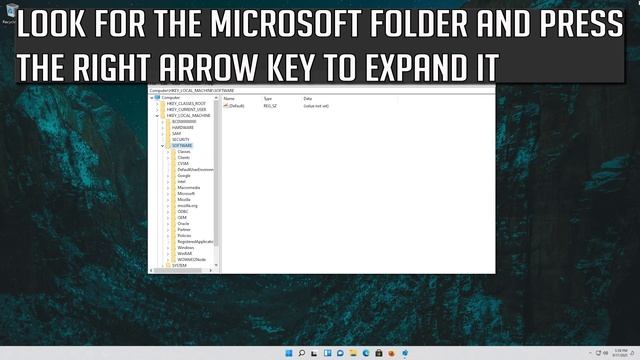Expand the HKEY_CURRENT_USER arrow
This screenshot has height=360, width=640.
(157, 110)
